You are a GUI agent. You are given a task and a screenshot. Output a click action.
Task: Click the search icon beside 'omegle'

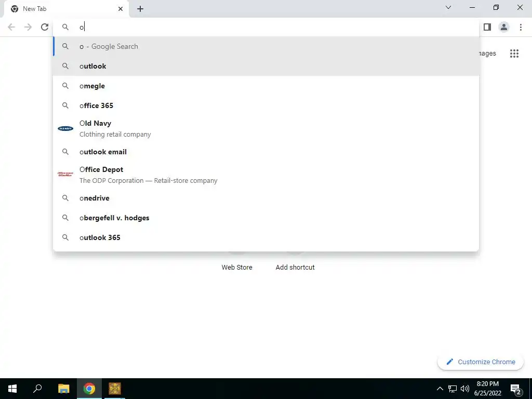tap(65, 86)
